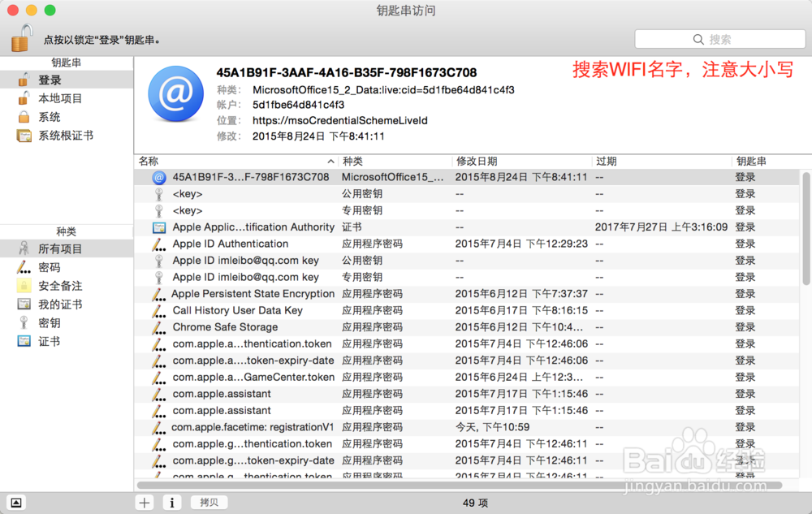
Task: Click the horizontal scrollbar below the list
Action: (459, 485)
